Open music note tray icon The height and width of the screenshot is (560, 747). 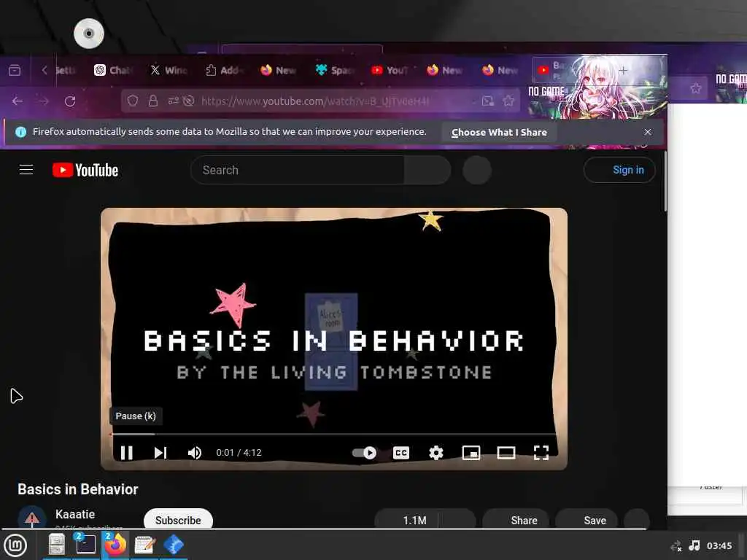pos(694,545)
